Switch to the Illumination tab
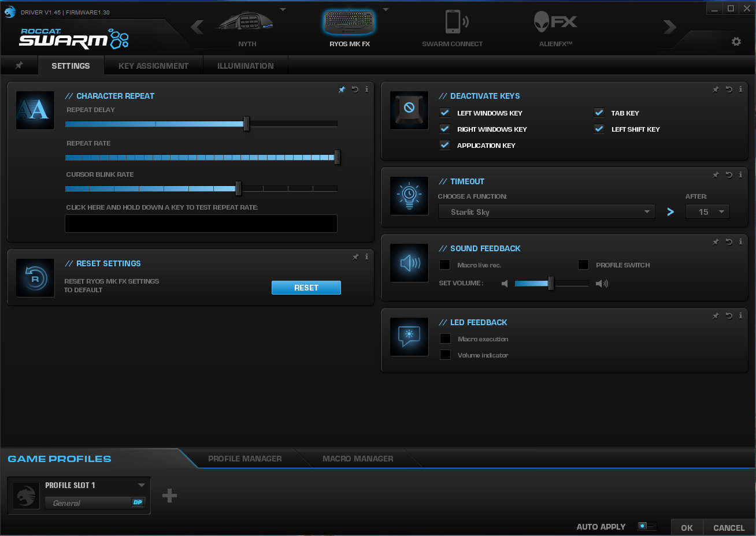The width and height of the screenshot is (756, 536). coord(246,66)
